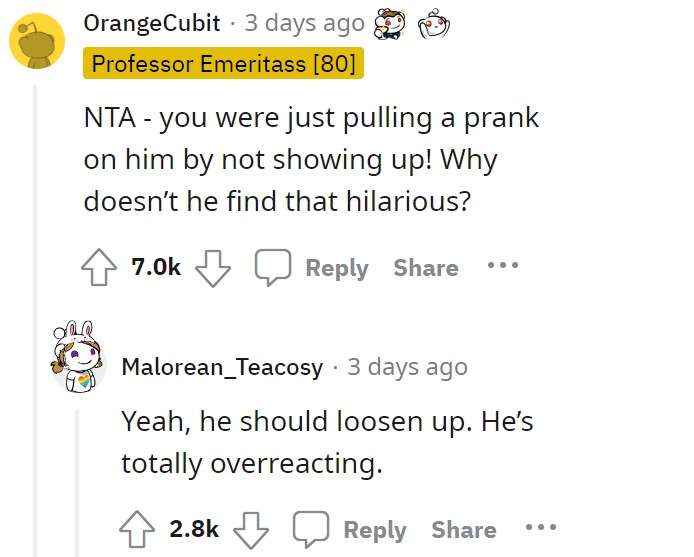The image size is (694, 557).
Task: Reply to OrangeCubit's comment
Action: (337, 268)
